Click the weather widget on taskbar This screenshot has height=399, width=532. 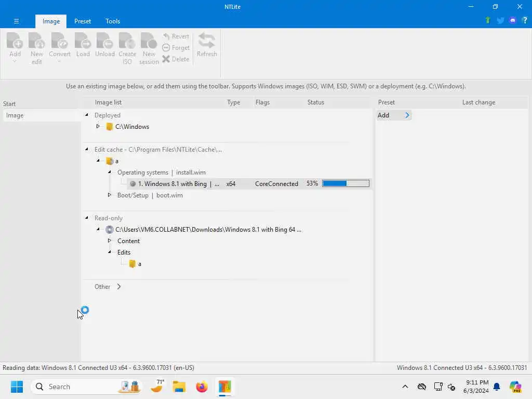pyautogui.click(x=157, y=387)
